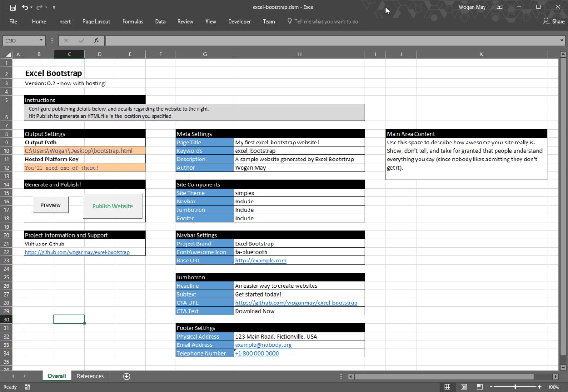Click the Insert Function fx icon
568x392 pixels.
tap(97, 41)
